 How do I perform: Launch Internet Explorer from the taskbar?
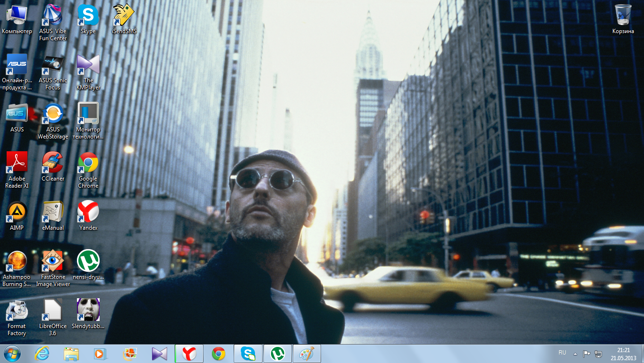pos(42,354)
